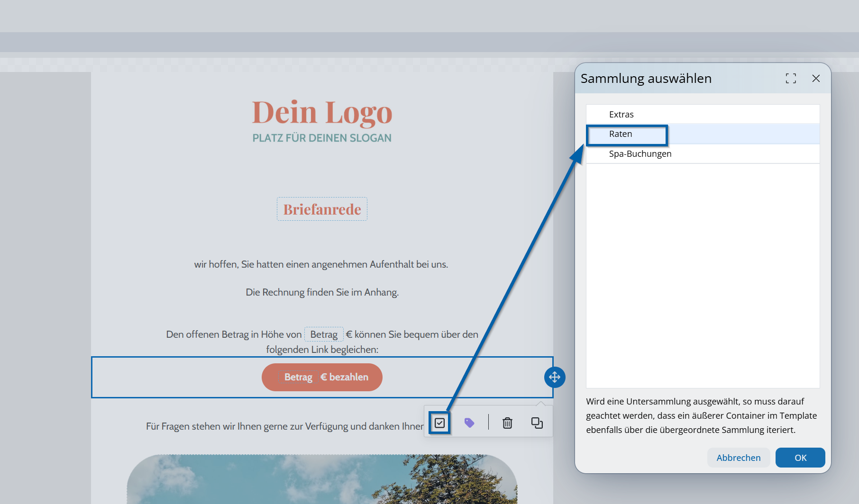Confirm the selection with OK
This screenshot has width=859, height=504.
(x=800, y=458)
